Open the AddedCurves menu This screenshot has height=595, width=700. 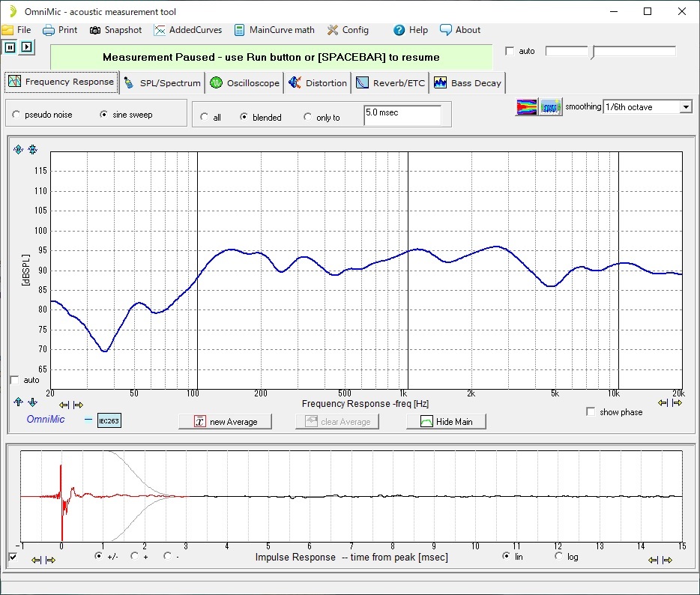188,30
